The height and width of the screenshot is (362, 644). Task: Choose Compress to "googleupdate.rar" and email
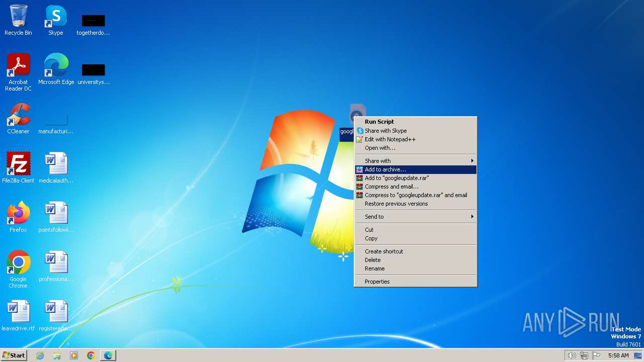click(416, 195)
